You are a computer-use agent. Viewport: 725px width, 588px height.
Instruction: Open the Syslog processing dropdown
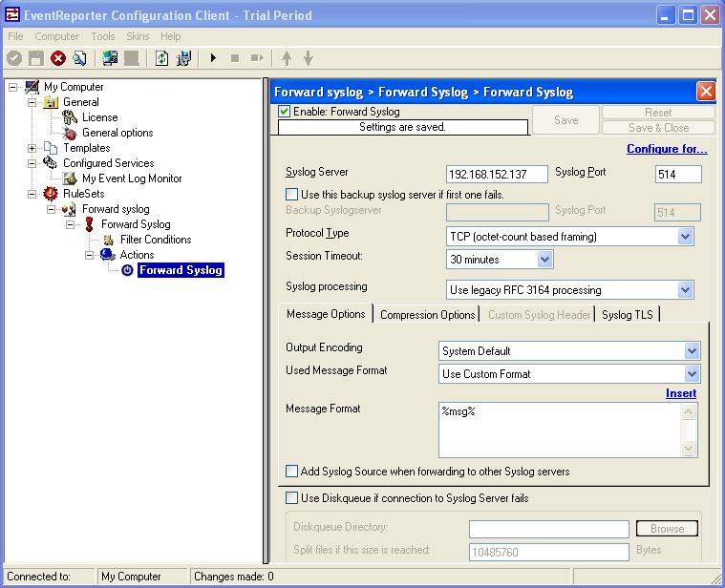click(685, 290)
